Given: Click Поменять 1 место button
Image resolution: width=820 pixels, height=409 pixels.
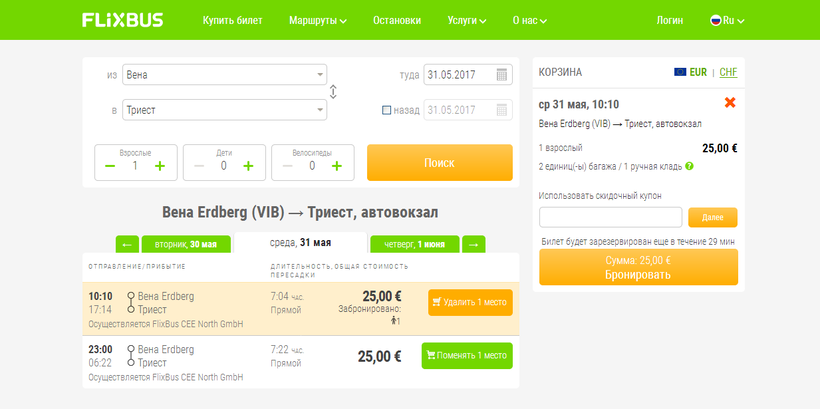Looking at the screenshot, I should point(467,356).
